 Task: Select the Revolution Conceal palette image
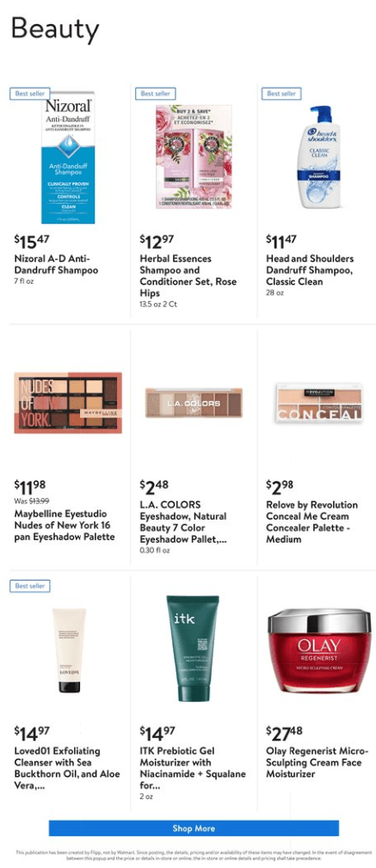(321, 403)
